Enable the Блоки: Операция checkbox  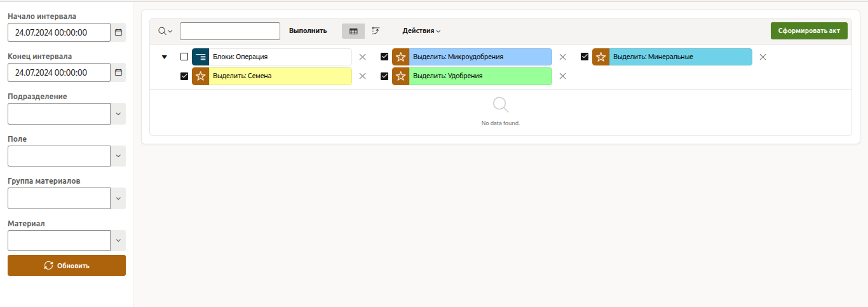click(x=184, y=57)
